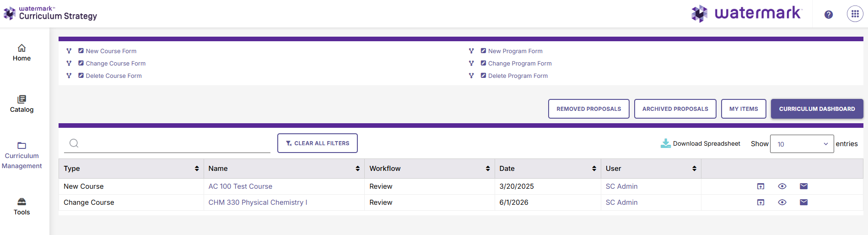Go to Catalog in sidebar
The width and height of the screenshot is (868, 235).
22,109
